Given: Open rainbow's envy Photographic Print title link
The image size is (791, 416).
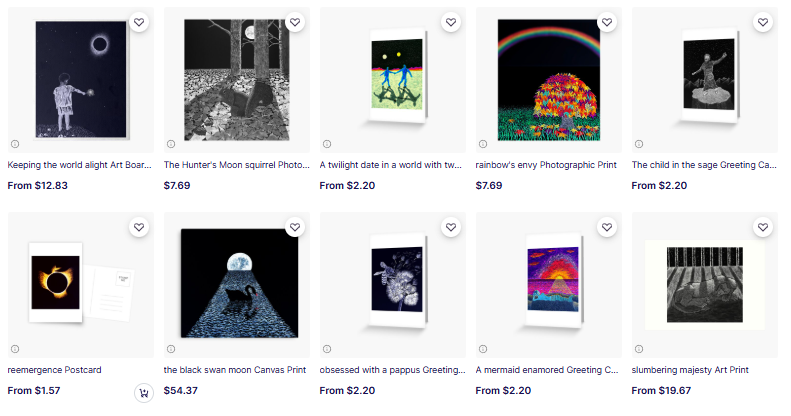Looking at the screenshot, I should tap(546, 165).
